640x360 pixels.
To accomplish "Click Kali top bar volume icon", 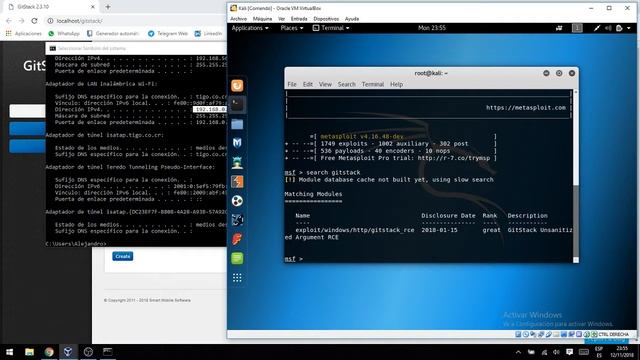I will coord(608,28).
